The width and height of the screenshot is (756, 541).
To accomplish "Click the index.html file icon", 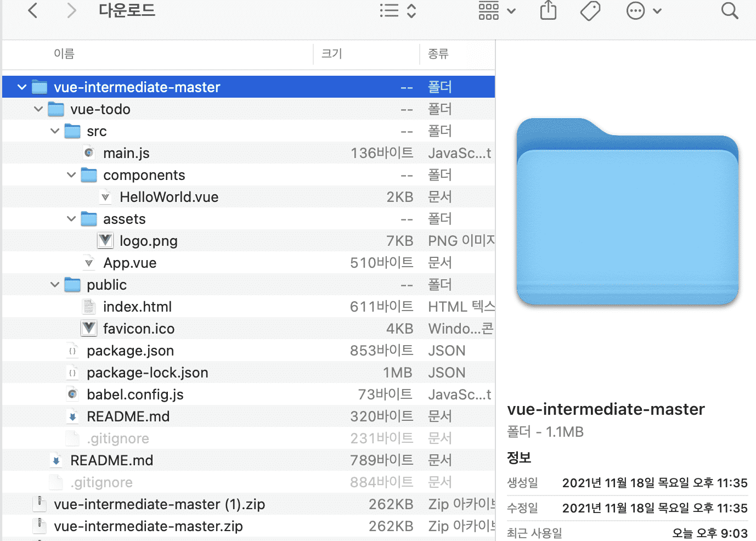I will click(89, 307).
